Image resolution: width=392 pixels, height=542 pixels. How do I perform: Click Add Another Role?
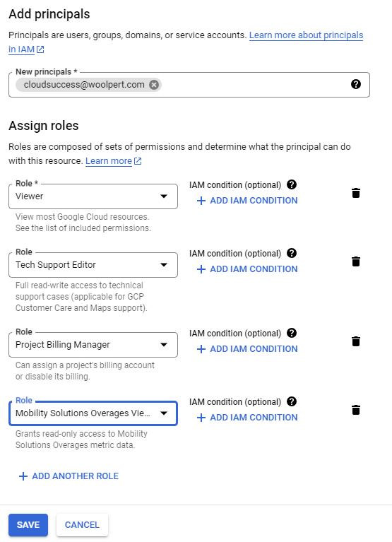point(69,476)
